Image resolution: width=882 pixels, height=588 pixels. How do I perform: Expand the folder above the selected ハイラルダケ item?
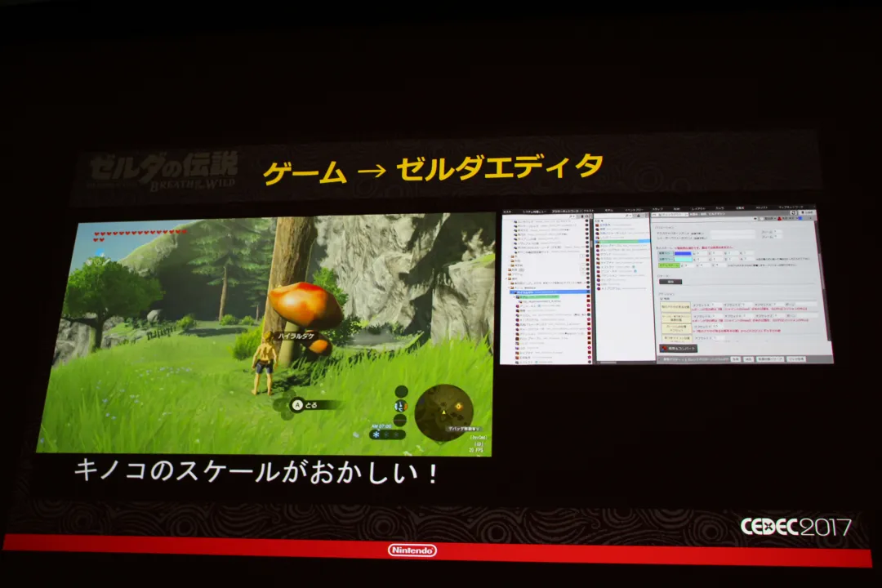click(511, 286)
